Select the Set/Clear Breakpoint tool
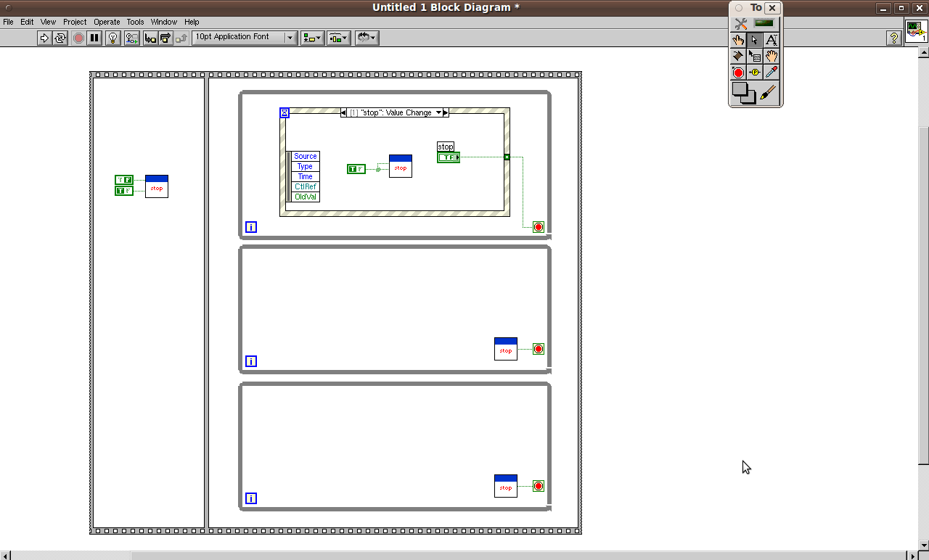Viewport: 929px width, 560px height. 738,73
